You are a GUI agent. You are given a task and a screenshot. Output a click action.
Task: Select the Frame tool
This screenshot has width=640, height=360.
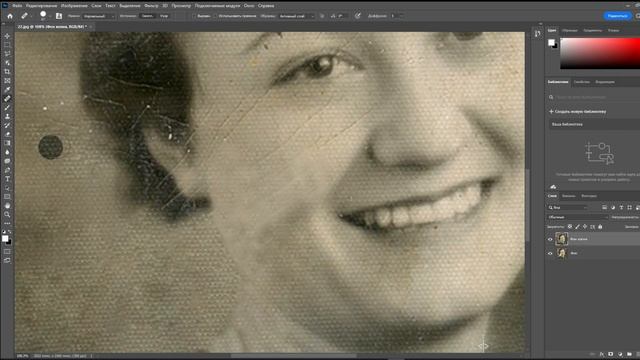7,81
